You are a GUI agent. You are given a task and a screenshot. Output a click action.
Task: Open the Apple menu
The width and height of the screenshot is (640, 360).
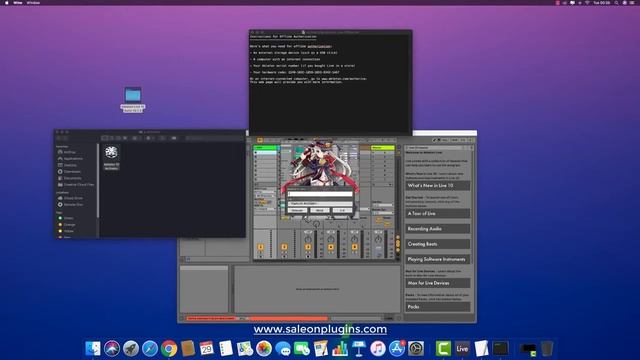click(7, 3)
